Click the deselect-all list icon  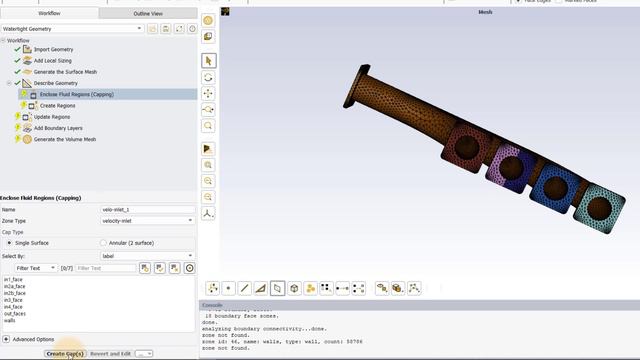click(175, 268)
